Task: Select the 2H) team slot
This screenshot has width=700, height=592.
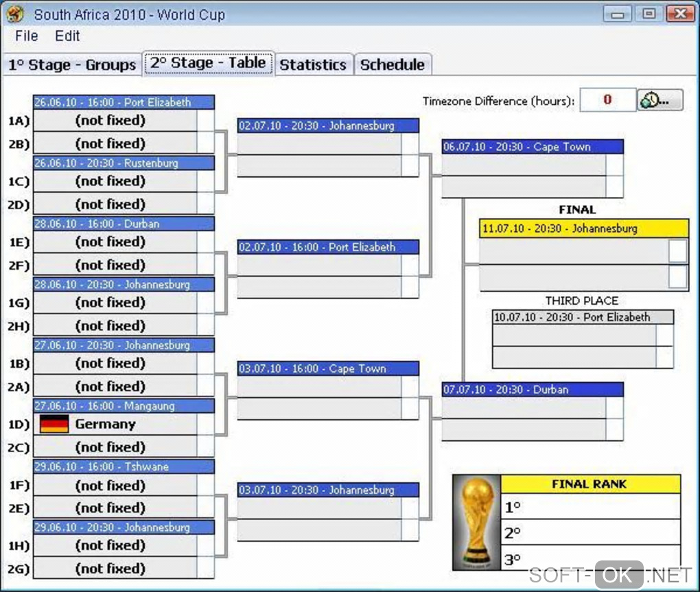Action: [115, 326]
